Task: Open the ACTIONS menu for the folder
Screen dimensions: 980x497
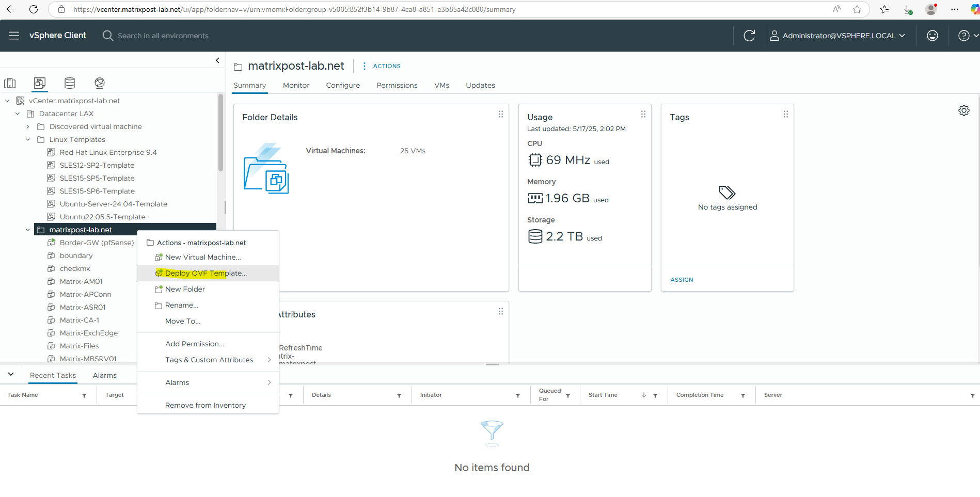Action: [381, 66]
